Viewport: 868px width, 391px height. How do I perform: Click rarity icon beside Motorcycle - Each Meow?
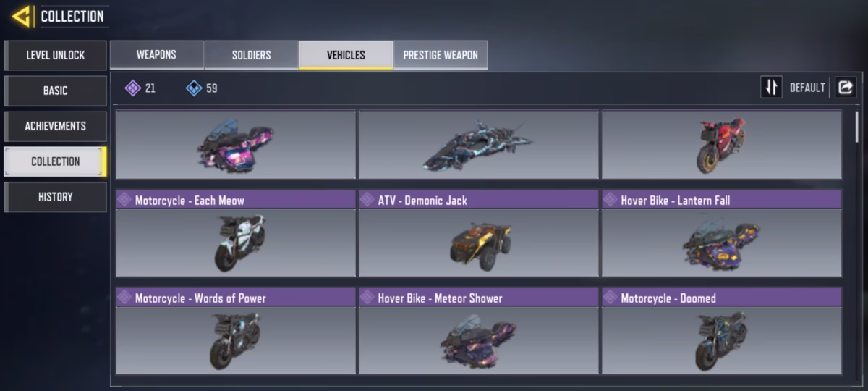coord(124,199)
